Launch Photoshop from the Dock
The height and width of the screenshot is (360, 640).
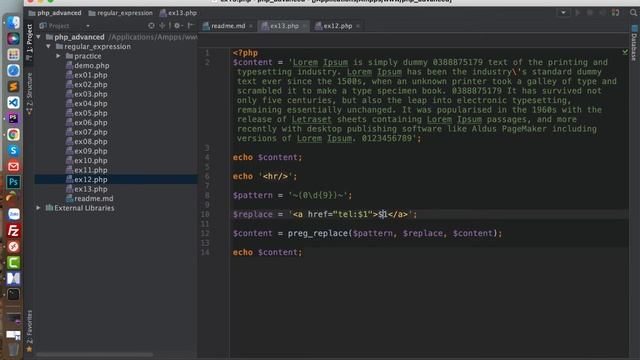coord(13,182)
